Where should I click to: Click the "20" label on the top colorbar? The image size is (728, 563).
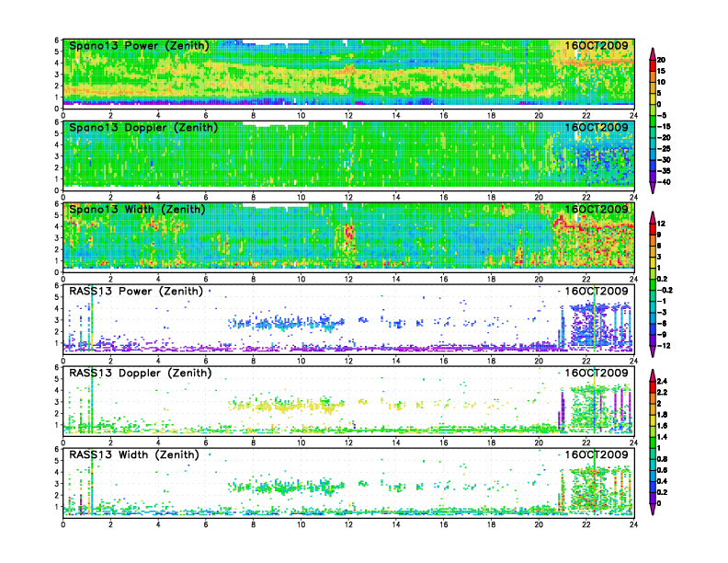pos(661,60)
